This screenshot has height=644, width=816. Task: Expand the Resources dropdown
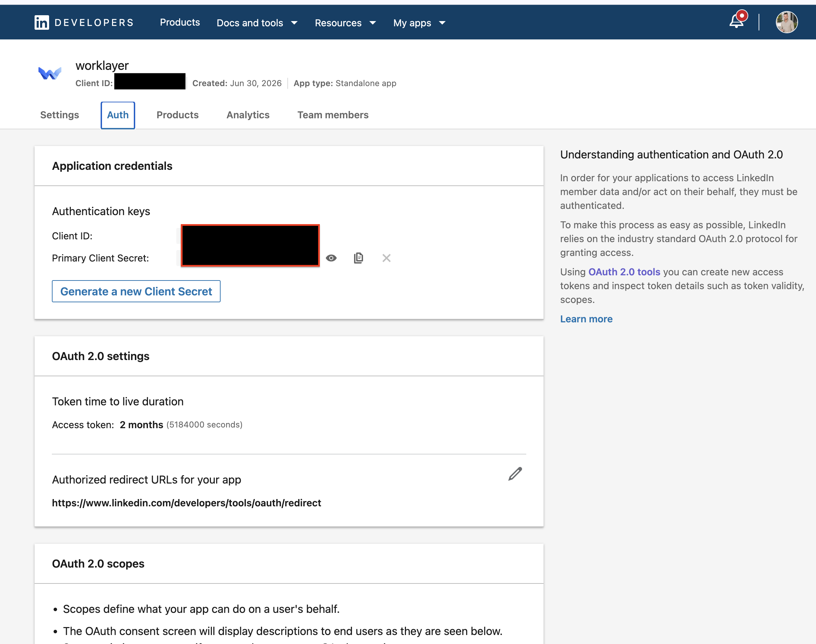[x=345, y=23]
